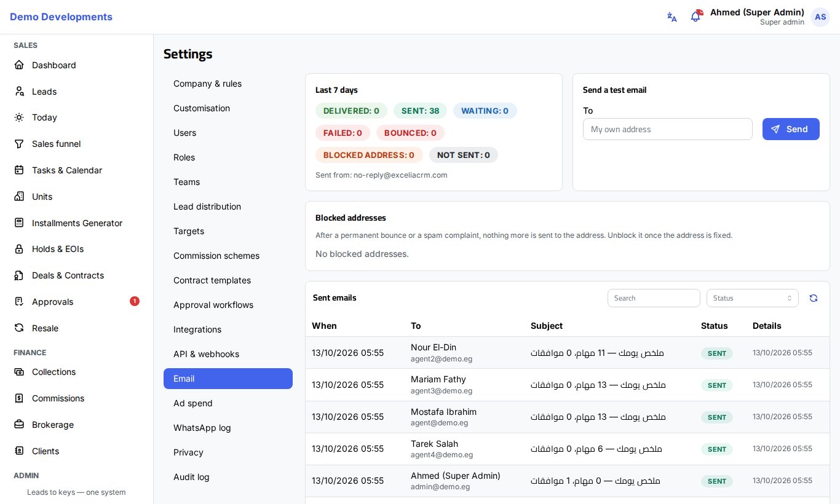Click the Collections cash icon

19,372
